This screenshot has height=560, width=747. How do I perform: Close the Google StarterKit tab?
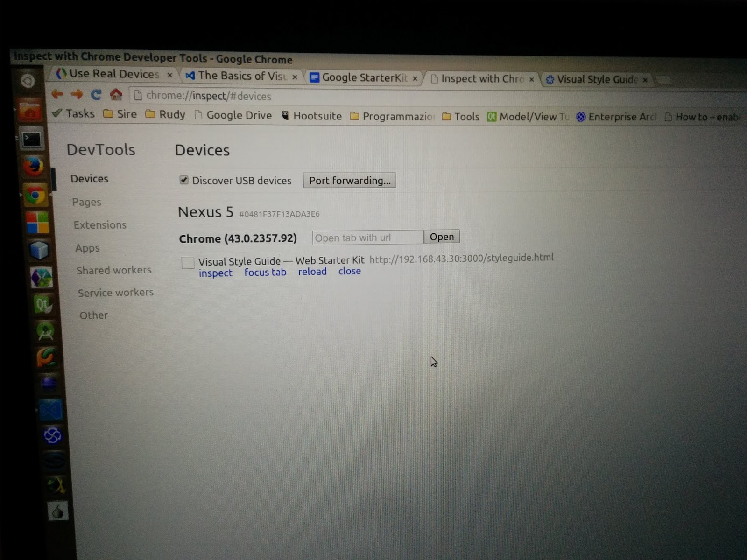point(415,78)
